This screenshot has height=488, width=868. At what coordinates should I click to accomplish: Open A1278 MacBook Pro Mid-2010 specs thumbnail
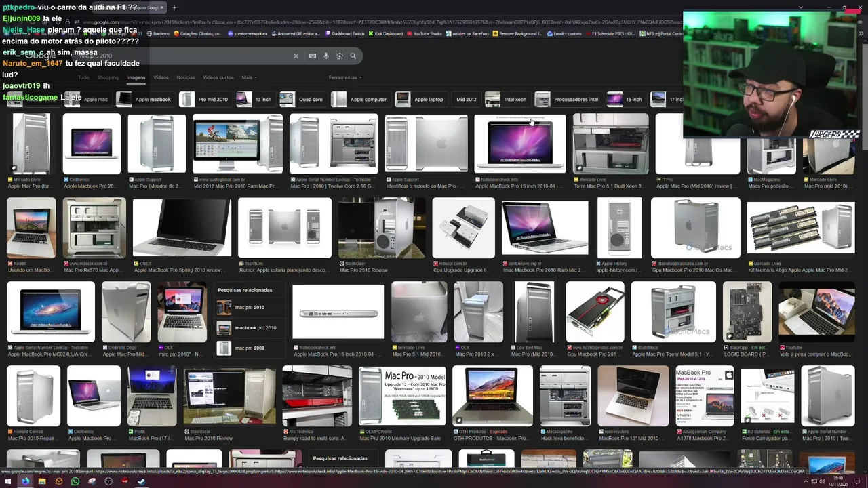705,396
